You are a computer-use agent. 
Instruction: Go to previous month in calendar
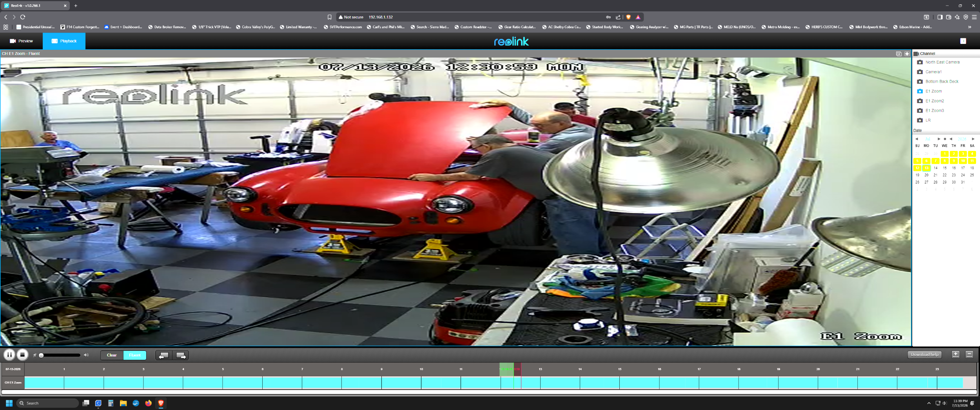coord(916,139)
